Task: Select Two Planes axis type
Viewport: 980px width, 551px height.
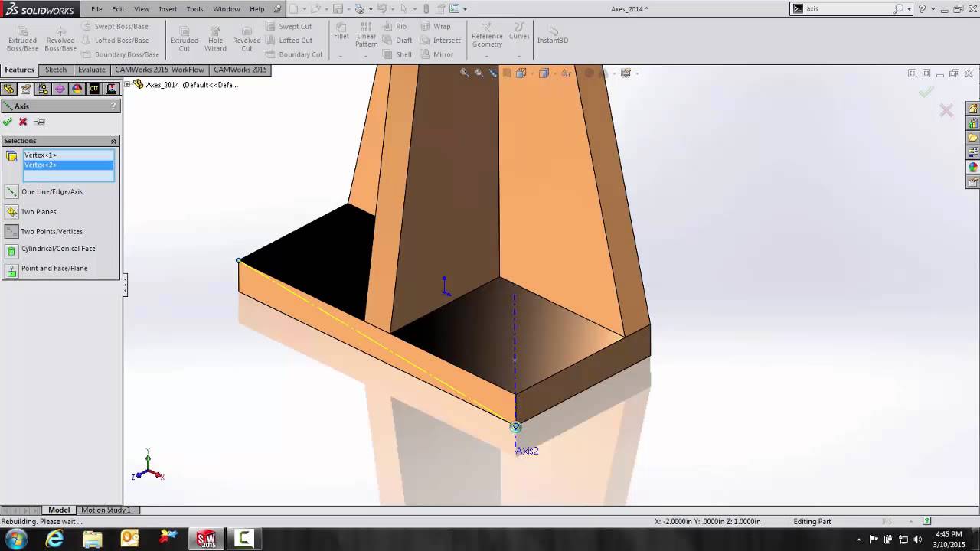Action: point(31,212)
